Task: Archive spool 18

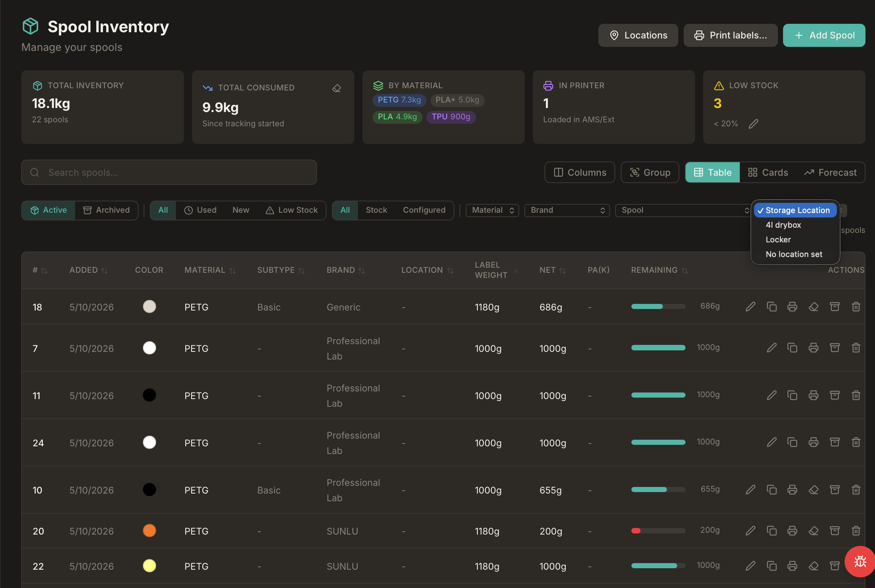Action: (835, 307)
